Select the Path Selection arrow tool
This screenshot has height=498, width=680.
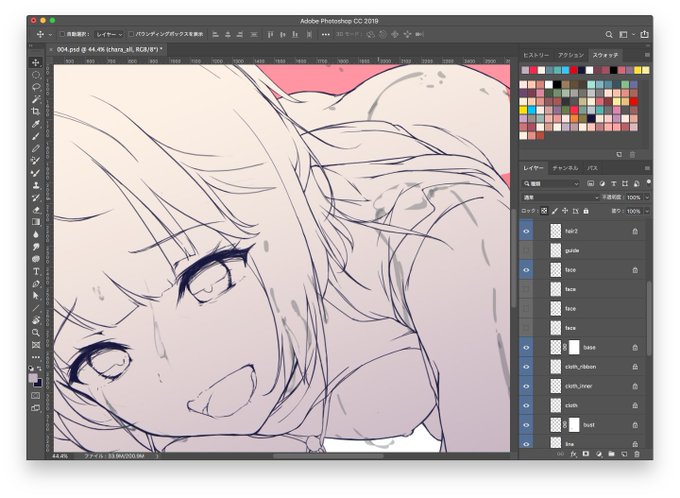[x=36, y=296]
